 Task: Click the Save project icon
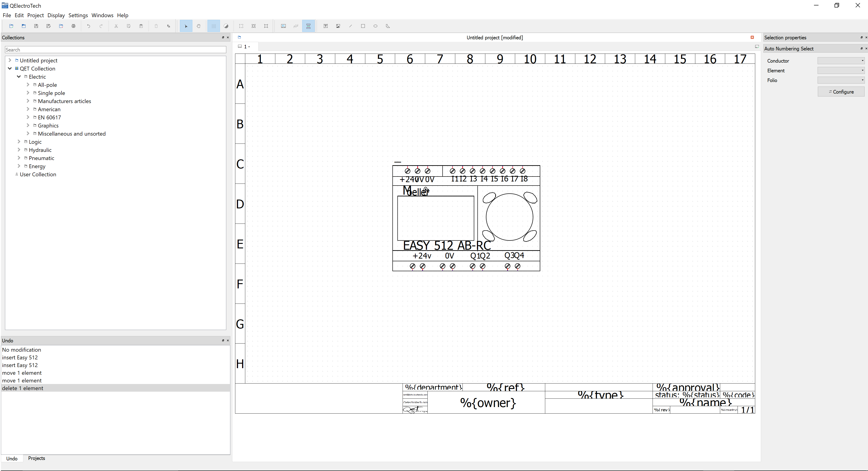(x=36, y=26)
